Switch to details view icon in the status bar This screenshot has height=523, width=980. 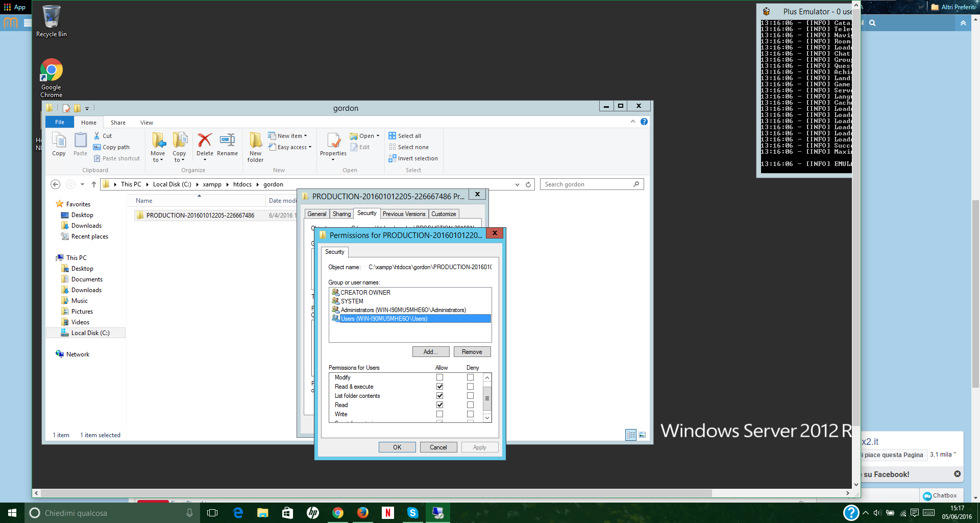(x=631, y=435)
